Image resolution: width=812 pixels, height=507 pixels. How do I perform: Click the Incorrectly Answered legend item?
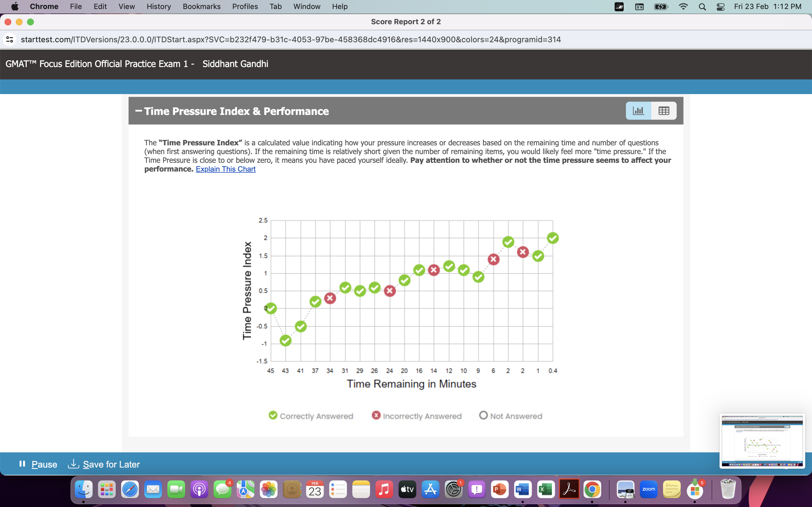click(417, 416)
